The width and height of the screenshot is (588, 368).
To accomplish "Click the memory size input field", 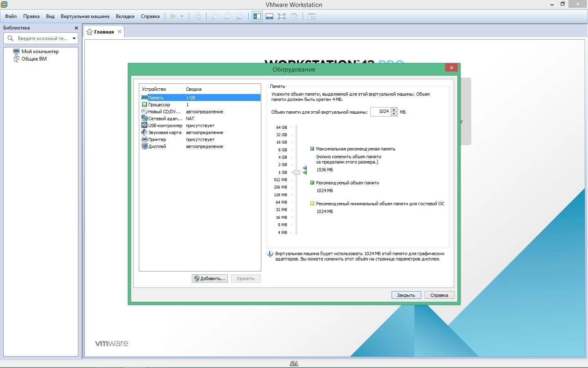I will pos(381,112).
